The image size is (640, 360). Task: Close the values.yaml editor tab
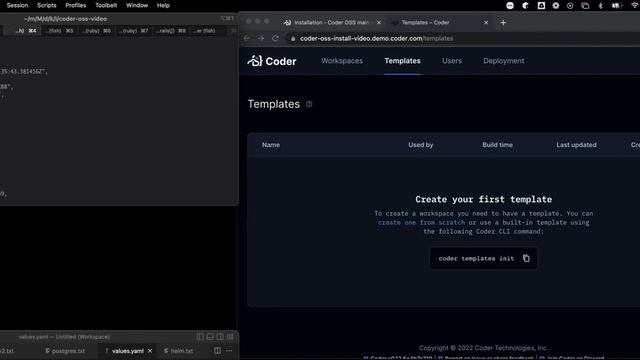150,351
